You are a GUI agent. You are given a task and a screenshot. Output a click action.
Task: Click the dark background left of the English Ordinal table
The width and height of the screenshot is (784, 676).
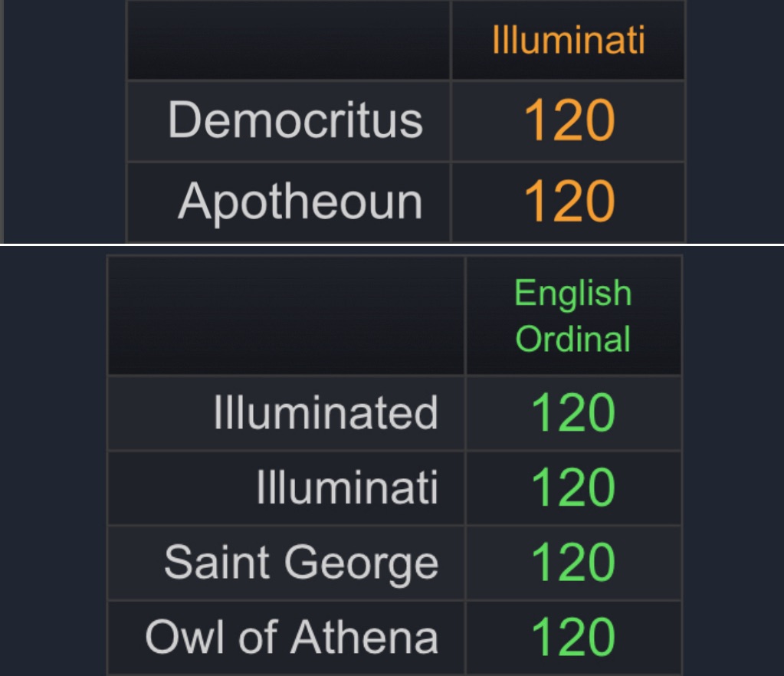[x=52, y=460]
